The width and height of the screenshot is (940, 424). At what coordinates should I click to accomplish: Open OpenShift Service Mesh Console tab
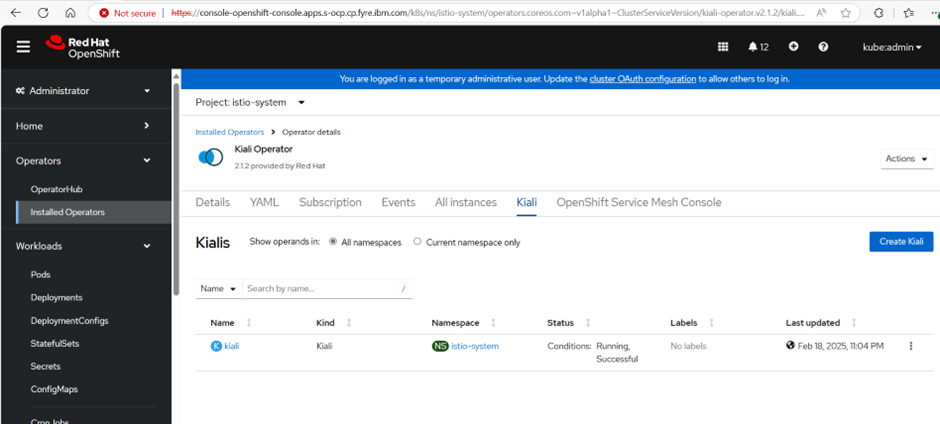639,202
